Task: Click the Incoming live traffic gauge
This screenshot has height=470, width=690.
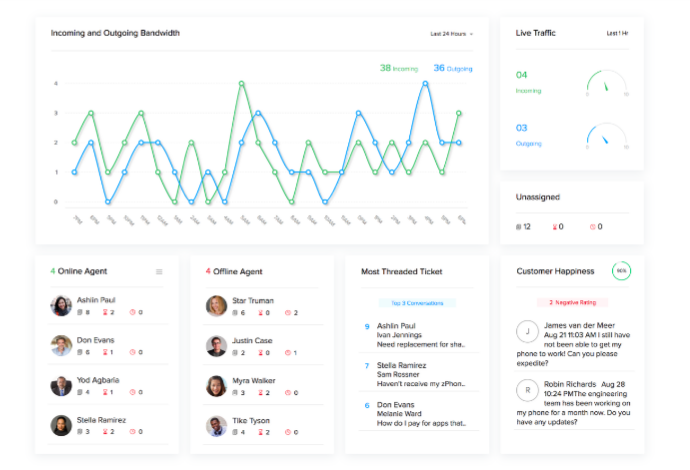Action: click(x=607, y=83)
